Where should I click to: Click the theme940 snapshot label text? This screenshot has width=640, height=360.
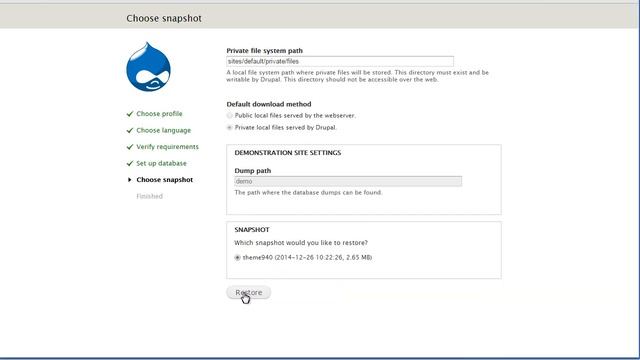tap(307, 258)
